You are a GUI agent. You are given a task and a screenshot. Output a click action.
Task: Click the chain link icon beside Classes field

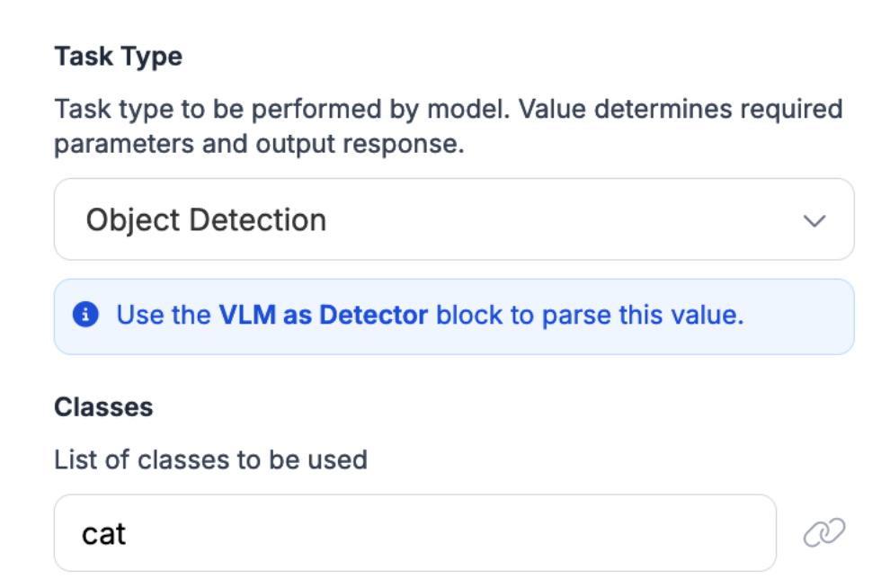click(823, 533)
